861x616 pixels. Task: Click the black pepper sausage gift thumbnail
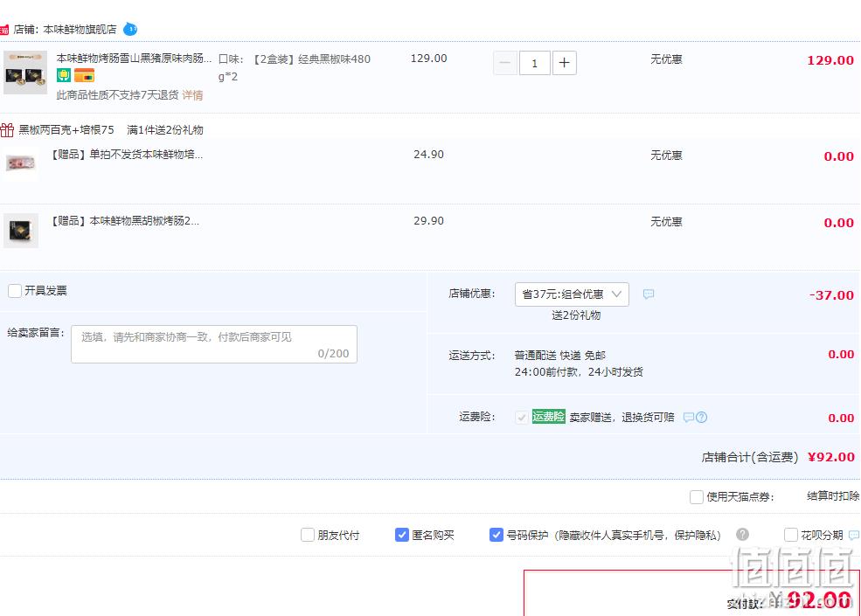click(x=21, y=230)
